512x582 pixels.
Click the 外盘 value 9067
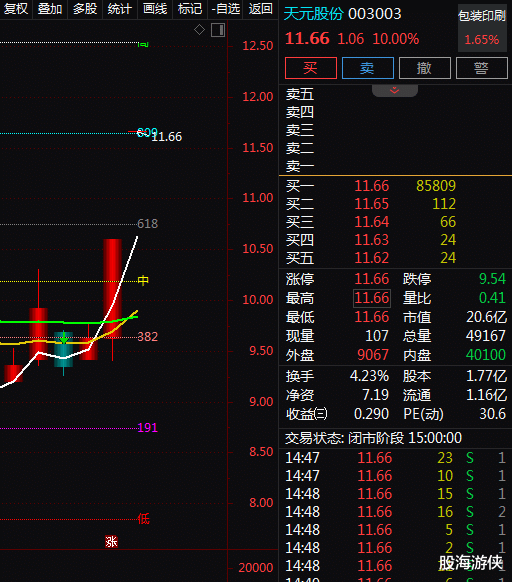[x=373, y=355]
